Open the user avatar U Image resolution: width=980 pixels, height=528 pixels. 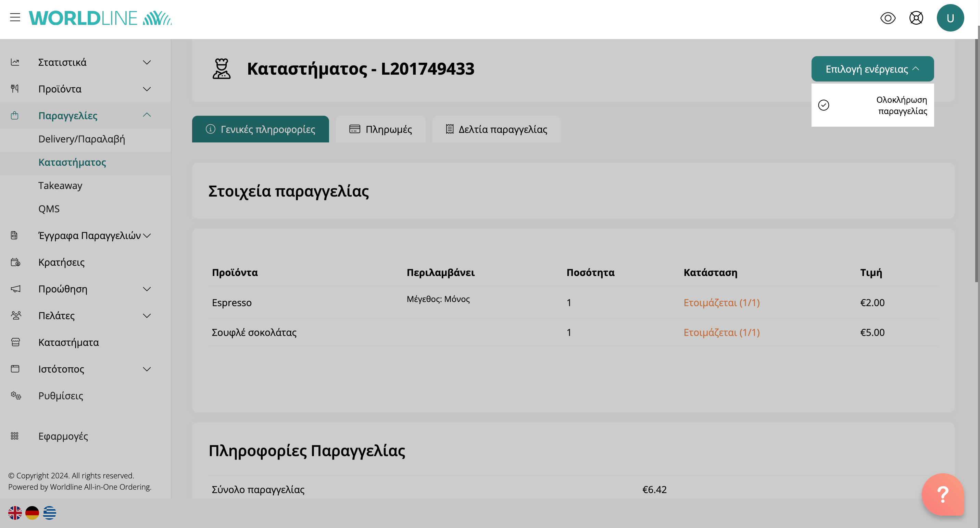coord(950,18)
